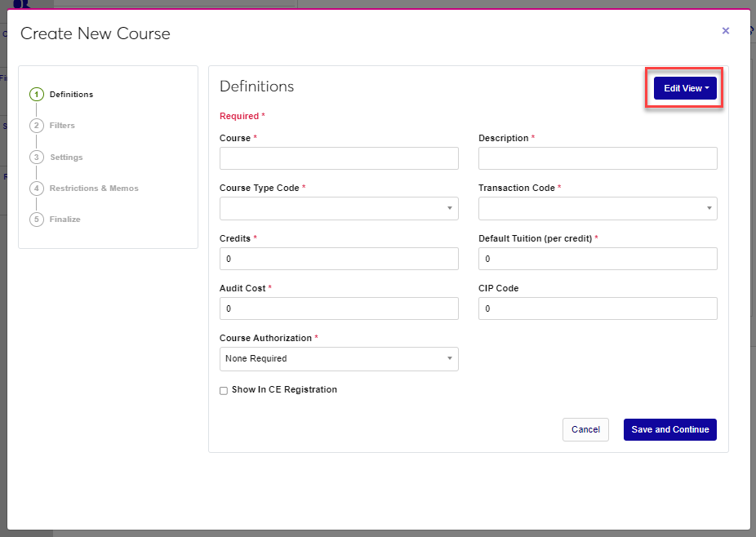Image resolution: width=756 pixels, height=537 pixels.
Task: Focus the CIP Code input field
Action: [598, 308]
